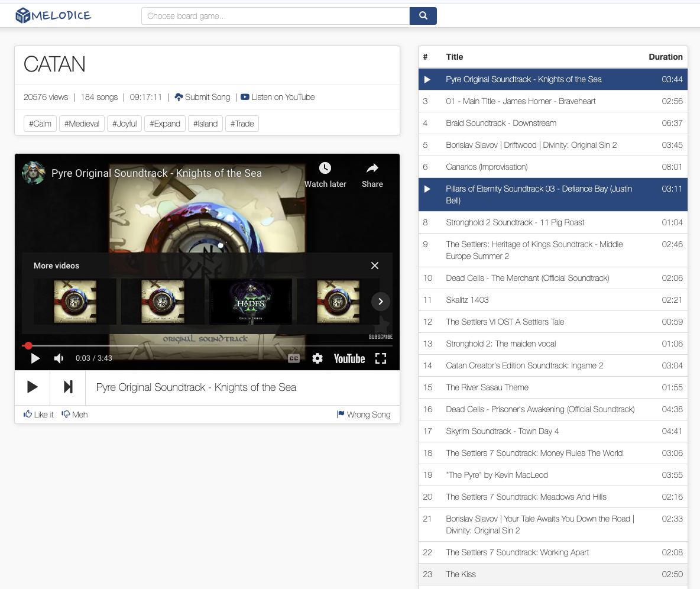Select The River Sasau Theme track
This screenshot has width=700, height=589.
coord(553,387)
